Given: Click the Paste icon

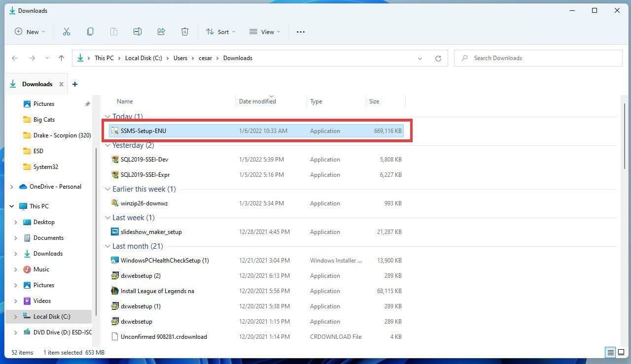Looking at the screenshot, I should point(114,32).
